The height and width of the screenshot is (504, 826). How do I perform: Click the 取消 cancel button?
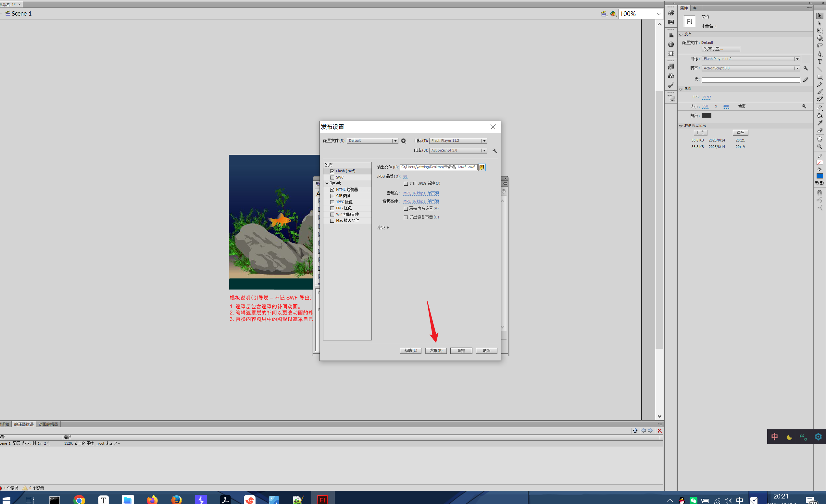486,350
